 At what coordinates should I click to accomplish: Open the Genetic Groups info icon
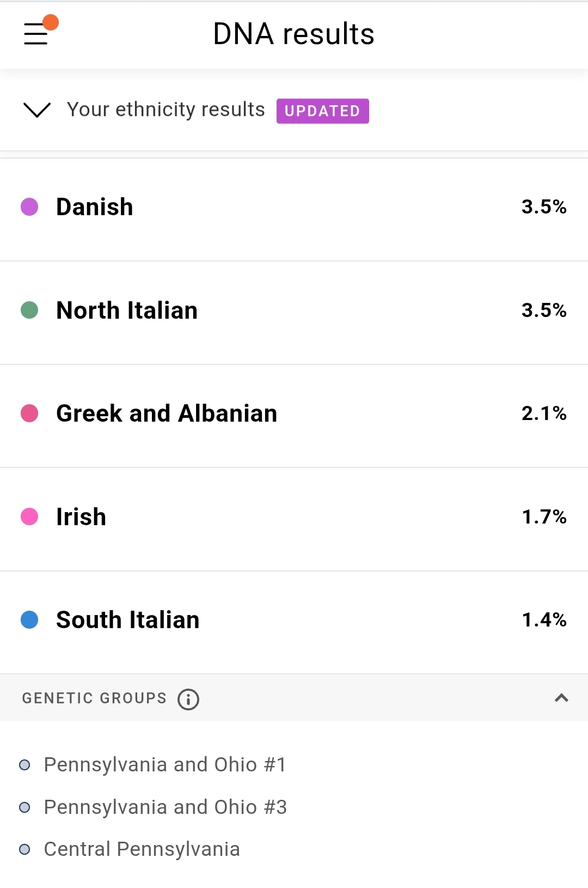click(188, 699)
